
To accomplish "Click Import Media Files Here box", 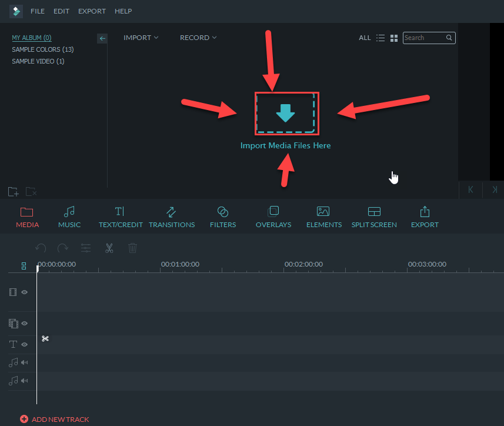I will [x=286, y=113].
